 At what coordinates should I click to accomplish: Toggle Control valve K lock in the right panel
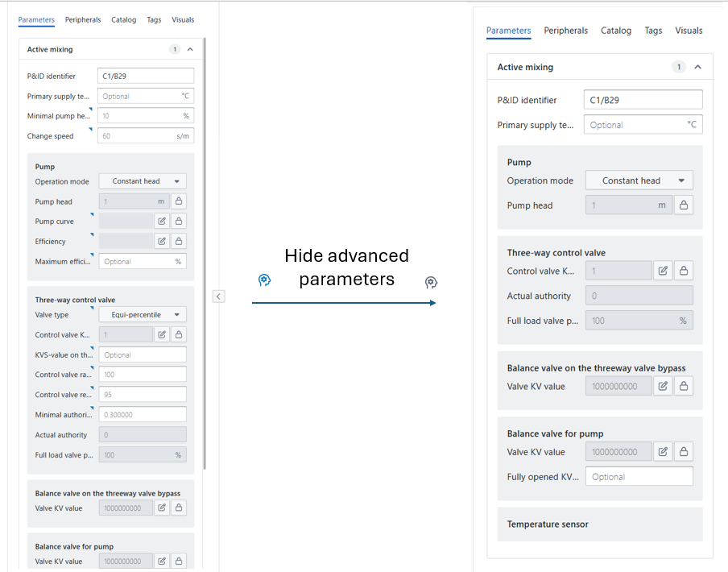click(684, 271)
